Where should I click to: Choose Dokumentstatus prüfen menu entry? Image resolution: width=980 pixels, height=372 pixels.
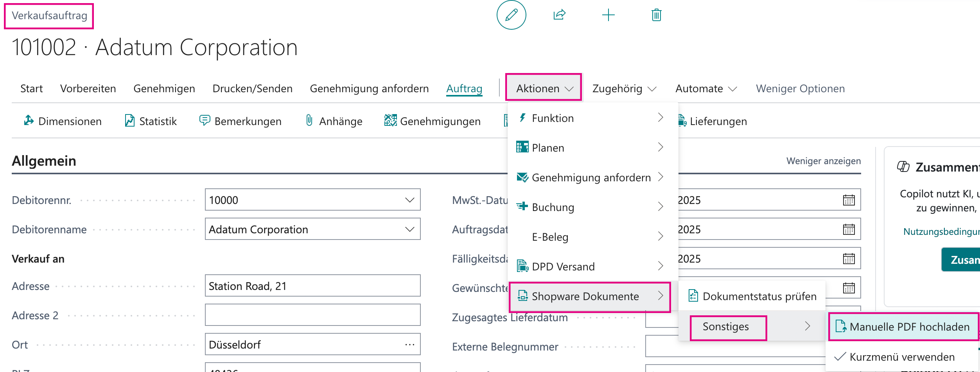pos(752,296)
